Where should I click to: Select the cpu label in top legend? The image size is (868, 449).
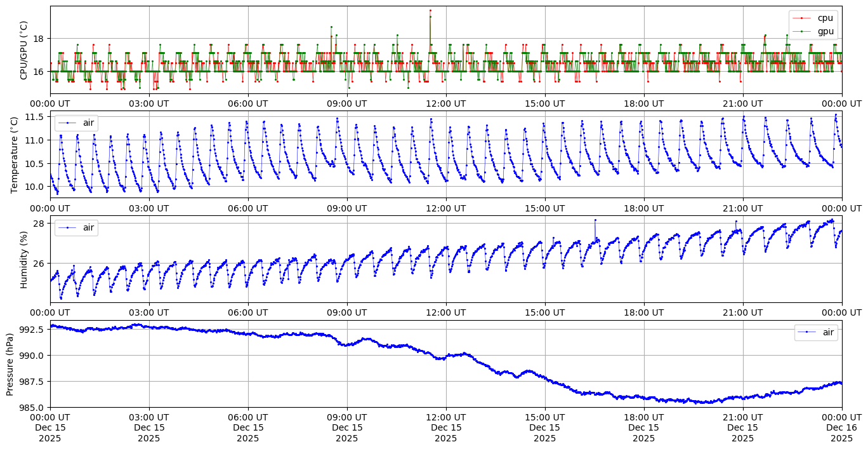(x=825, y=18)
